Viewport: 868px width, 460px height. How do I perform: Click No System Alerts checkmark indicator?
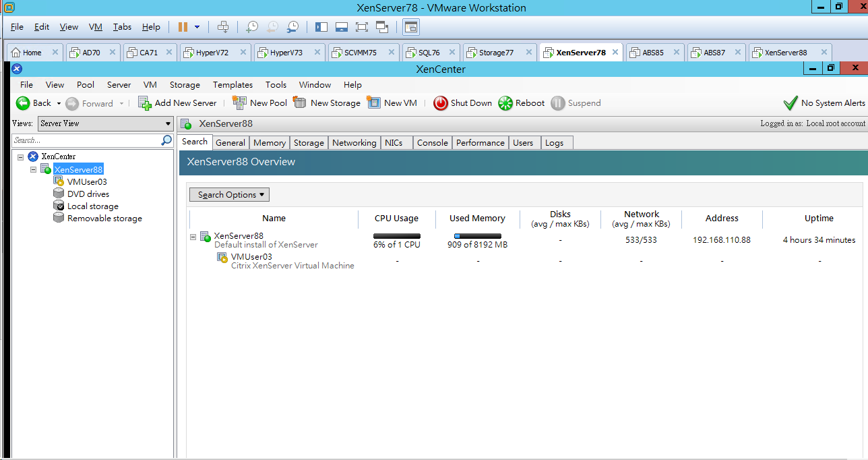824,103
